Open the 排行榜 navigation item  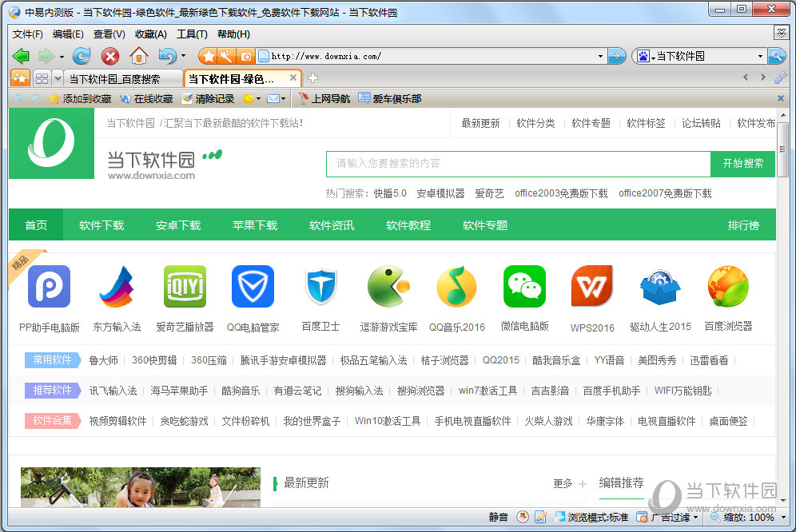tap(743, 225)
